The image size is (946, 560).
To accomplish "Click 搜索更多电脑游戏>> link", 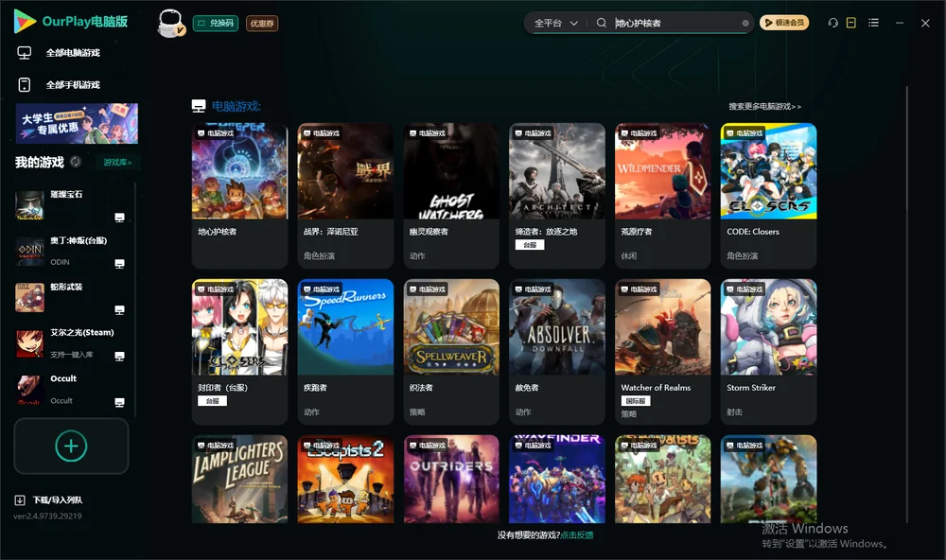I will coord(765,106).
